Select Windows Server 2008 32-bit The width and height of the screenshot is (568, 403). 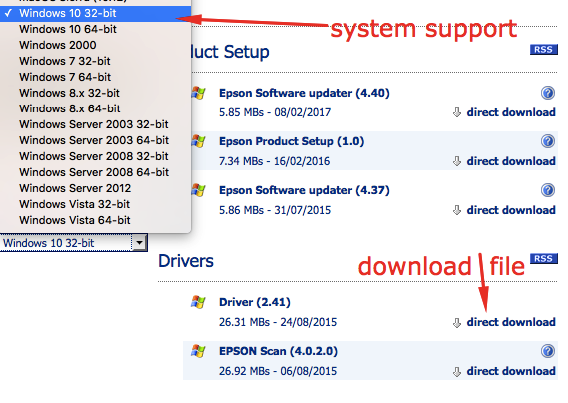[95, 156]
